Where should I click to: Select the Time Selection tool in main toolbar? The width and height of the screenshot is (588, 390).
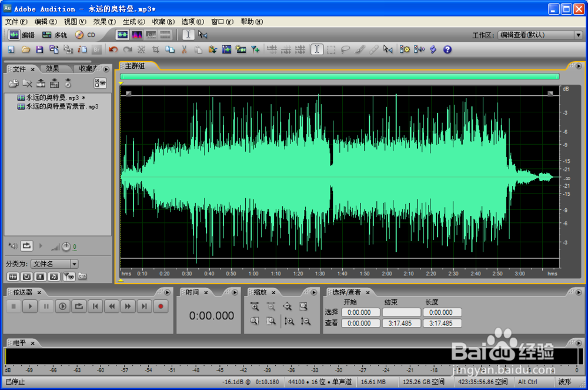[317, 49]
